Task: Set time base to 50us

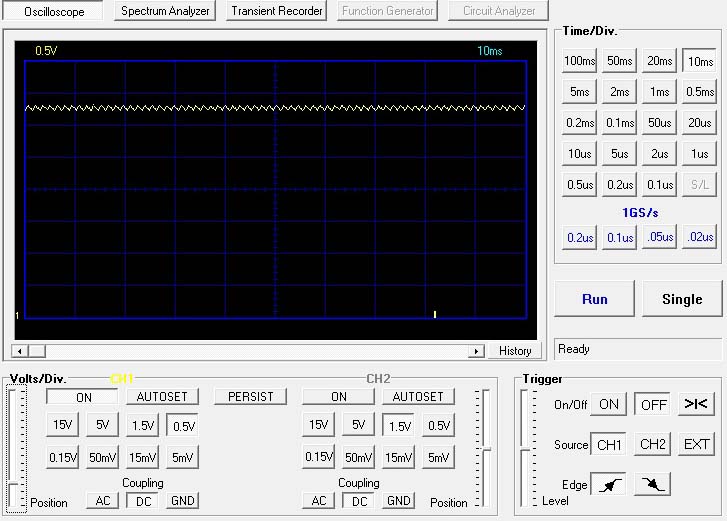Action: click(659, 123)
